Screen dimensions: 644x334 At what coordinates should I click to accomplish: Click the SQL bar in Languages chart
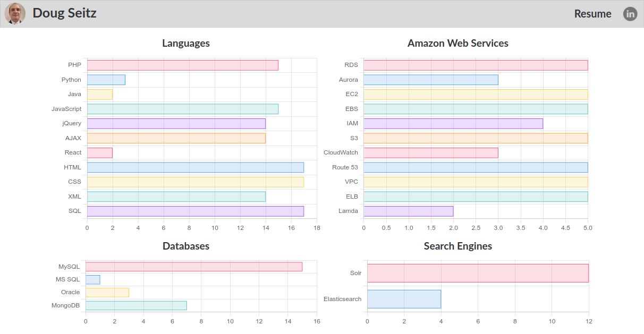click(195, 211)
